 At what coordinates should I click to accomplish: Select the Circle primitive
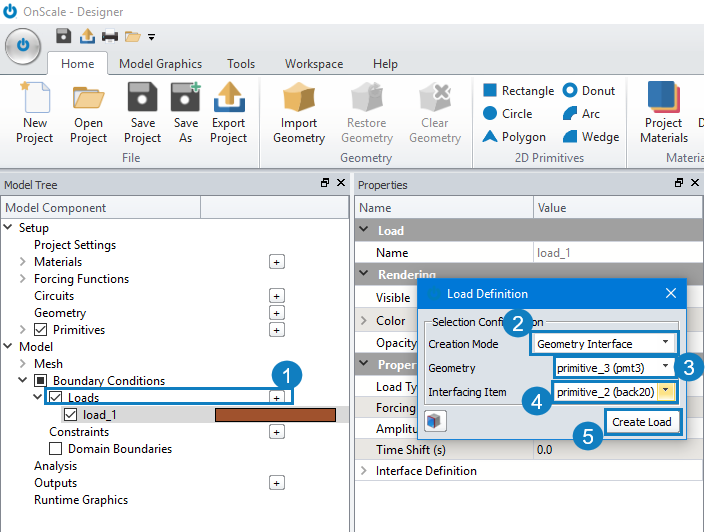508,113
